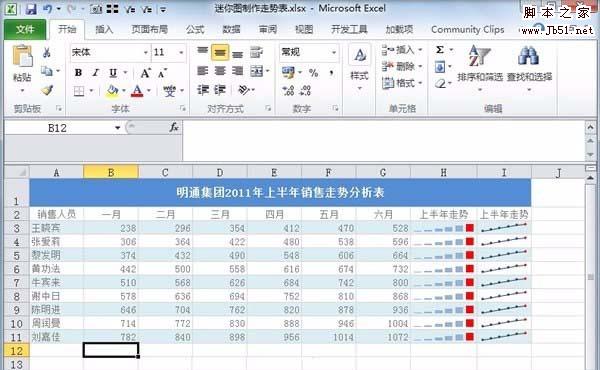Viewport: 600px width, 370px height.
Task: Select the Cut scissors icon
Action: 47,52
